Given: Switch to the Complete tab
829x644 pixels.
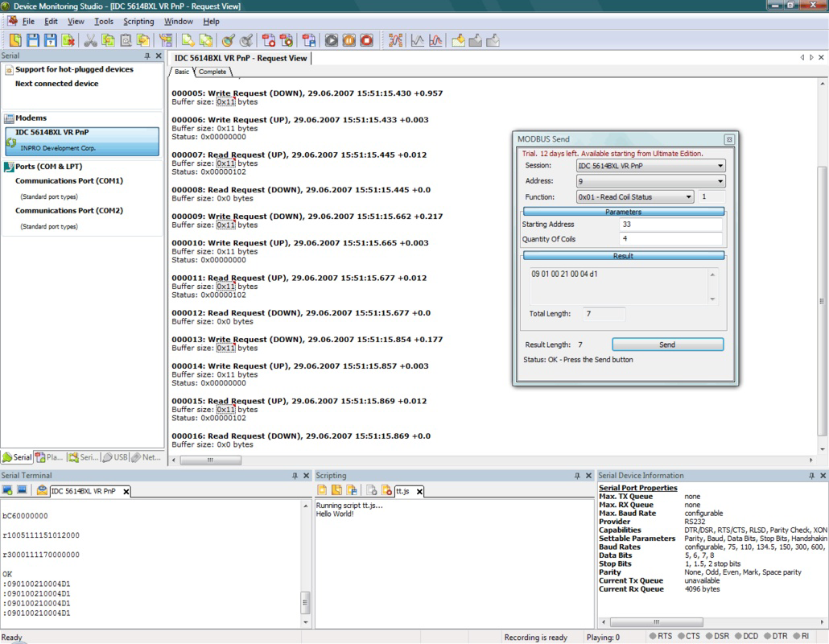Looking at the screenshot, I should pos(212,72).
